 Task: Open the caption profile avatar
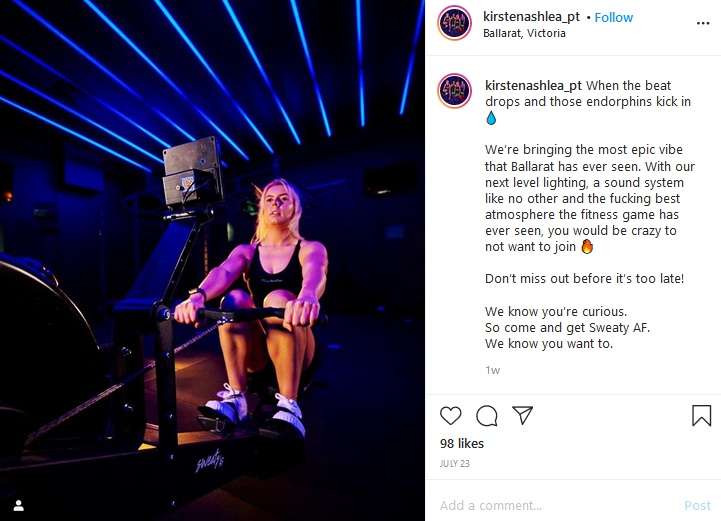454,90
